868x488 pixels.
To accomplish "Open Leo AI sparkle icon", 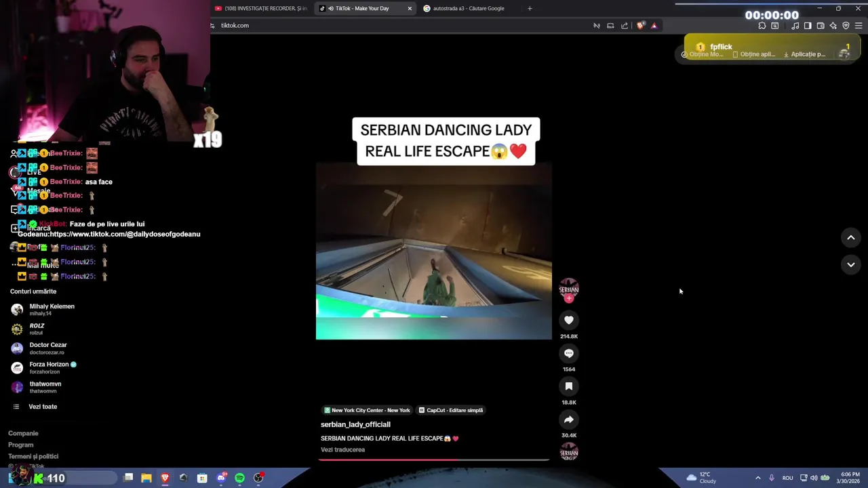I will (833, 26).
